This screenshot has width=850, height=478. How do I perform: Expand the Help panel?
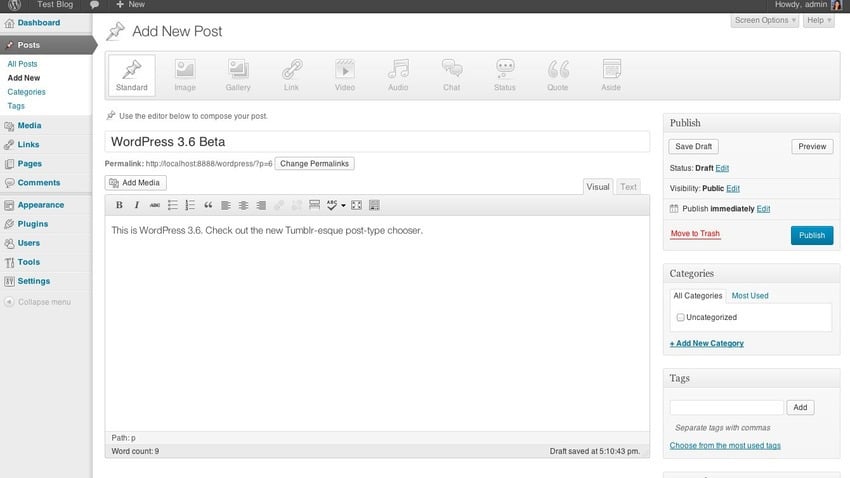[x=819, y=20]
